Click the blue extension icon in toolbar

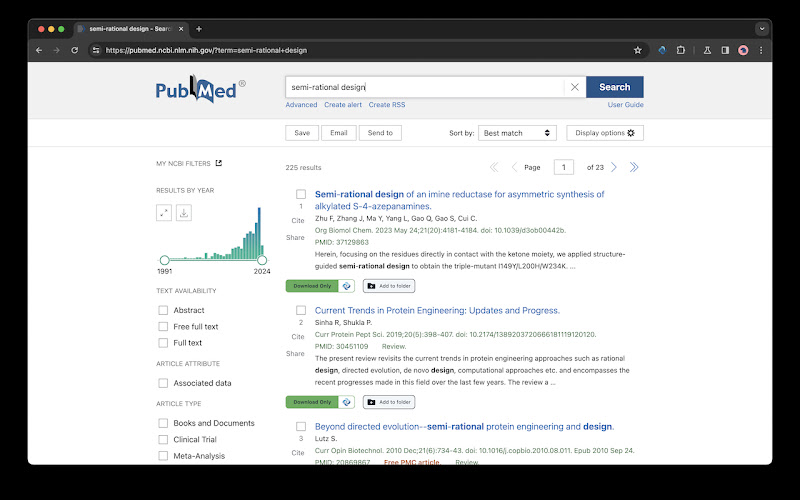(x=662, y=50)
